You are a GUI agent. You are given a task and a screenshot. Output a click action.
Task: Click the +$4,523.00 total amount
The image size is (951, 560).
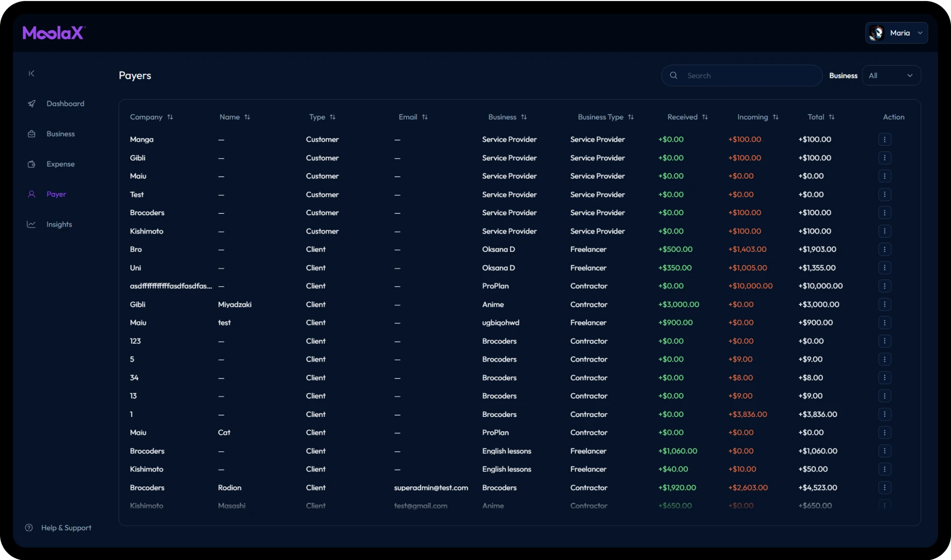pos(818,488)
